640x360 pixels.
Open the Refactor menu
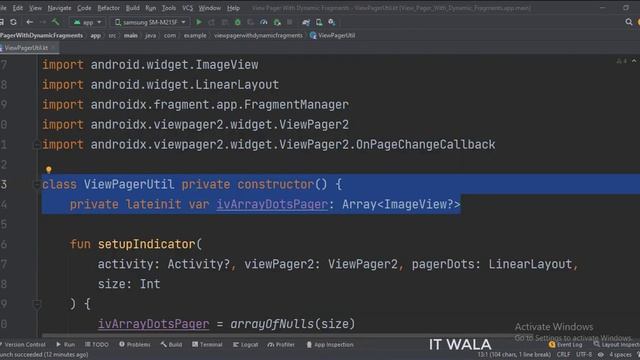tap(108, 8)
